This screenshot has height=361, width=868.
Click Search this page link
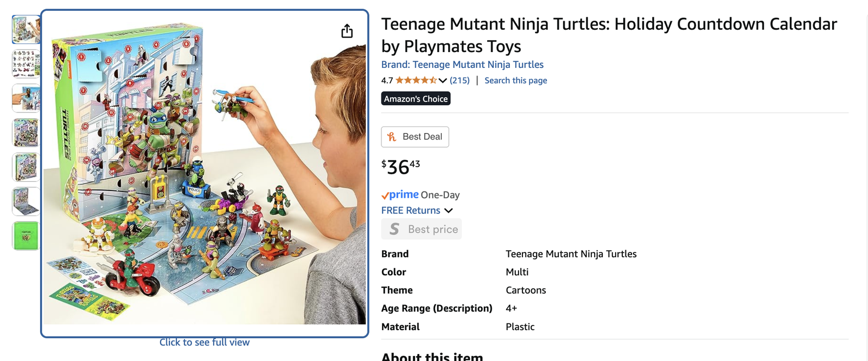515,80
